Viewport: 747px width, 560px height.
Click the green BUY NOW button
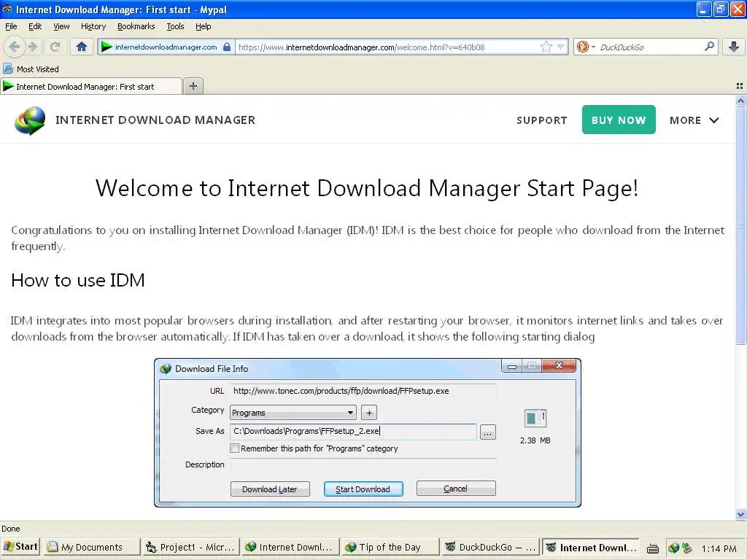tap(619, 120)
